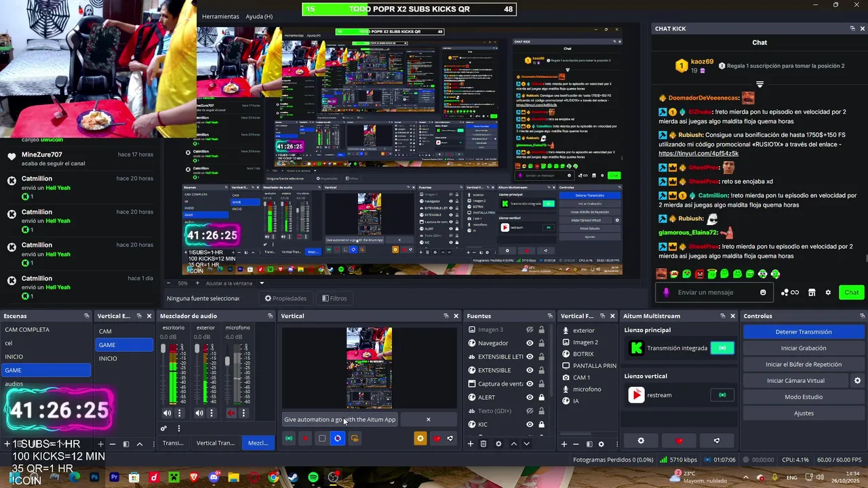Switch to Vertical Transitions tab
This screenshot has width=868, height=488.
[216, 443]
